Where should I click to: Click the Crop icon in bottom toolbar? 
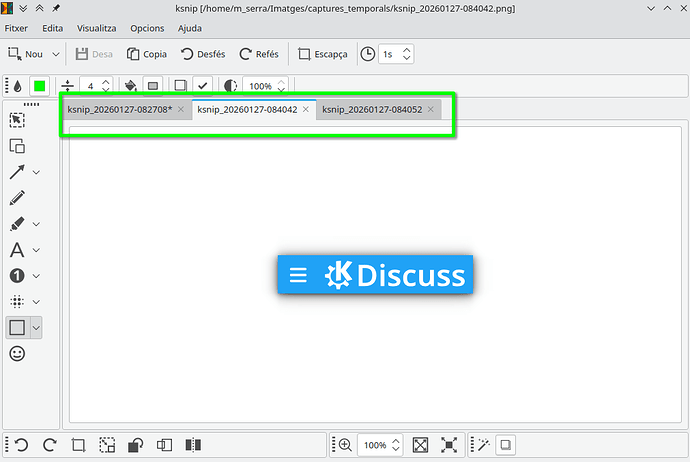tap(79, 445)
